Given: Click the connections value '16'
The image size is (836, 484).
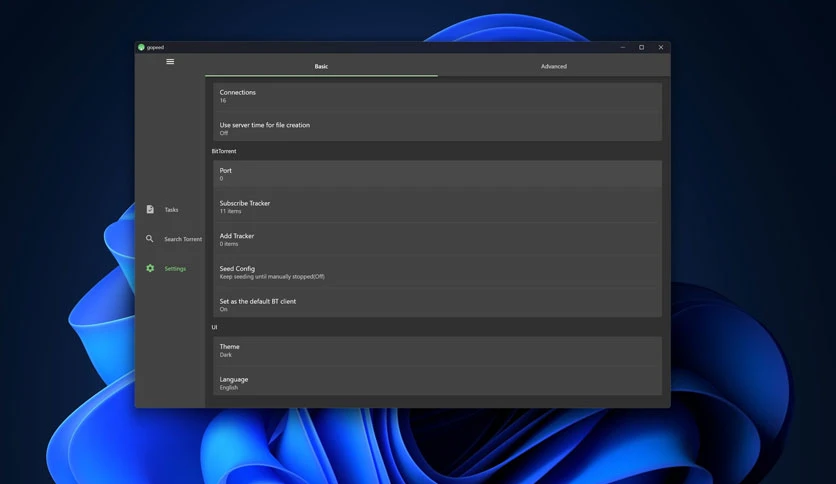Looking at the screenshot, I should (223, 100).
